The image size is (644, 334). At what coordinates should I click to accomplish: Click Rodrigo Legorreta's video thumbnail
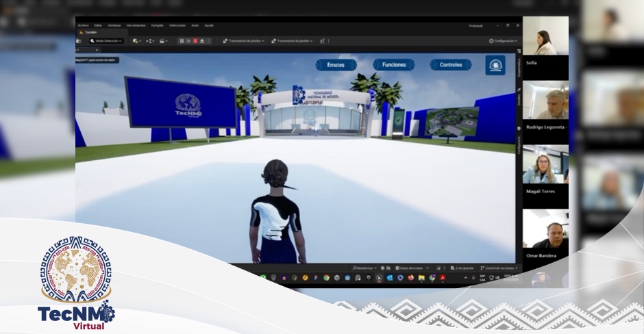545,100
